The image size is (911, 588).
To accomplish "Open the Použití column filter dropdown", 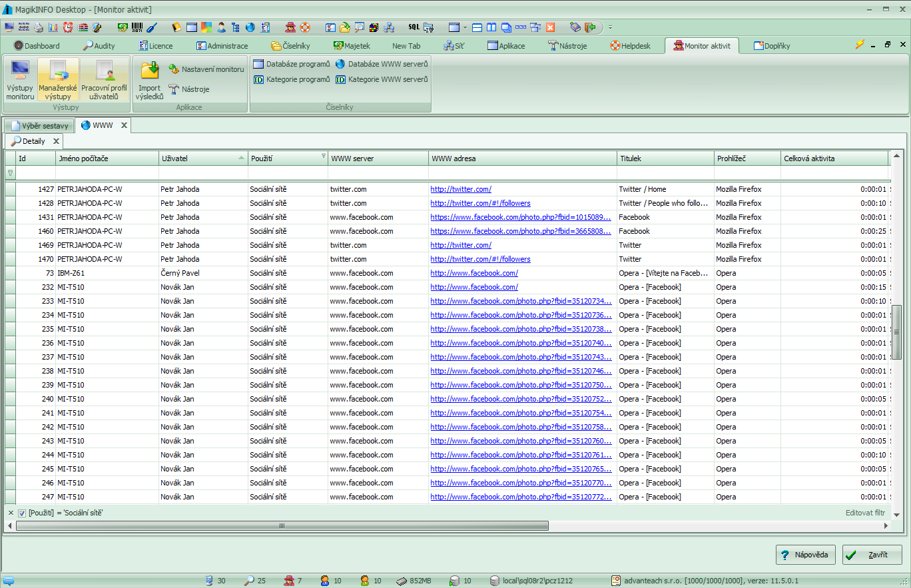I will [x=324, y=156].
